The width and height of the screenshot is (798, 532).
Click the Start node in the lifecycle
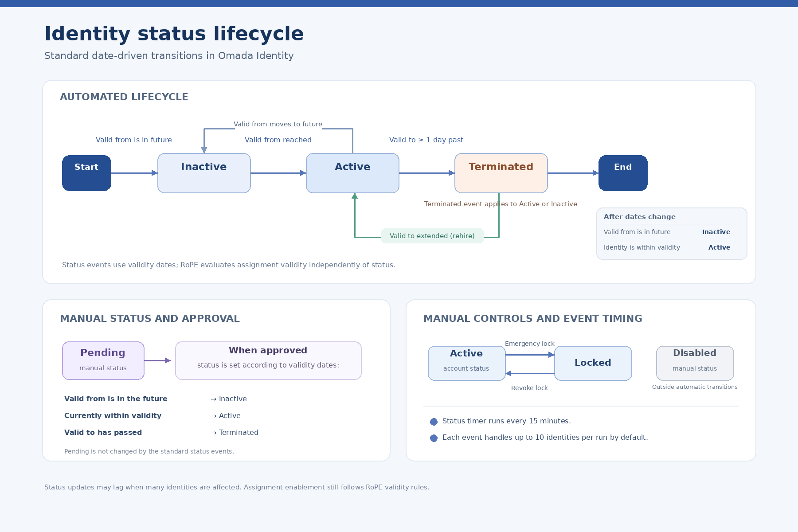click(86, 173)
